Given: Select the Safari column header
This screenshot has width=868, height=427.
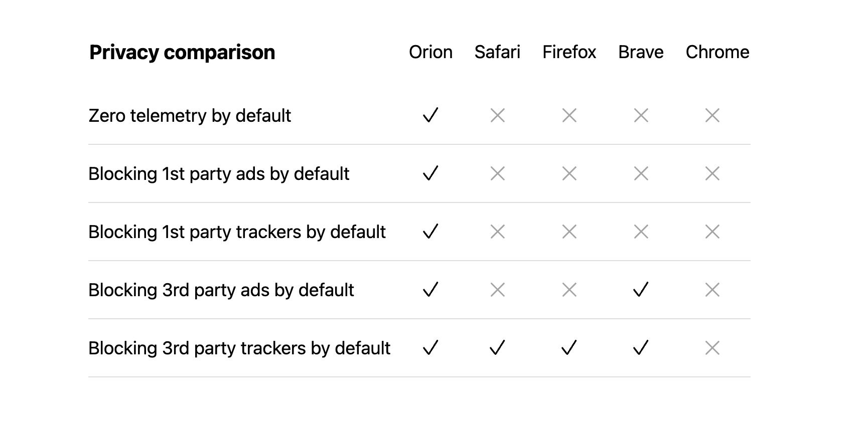Looking at the screenshot, I should (497, 52).
